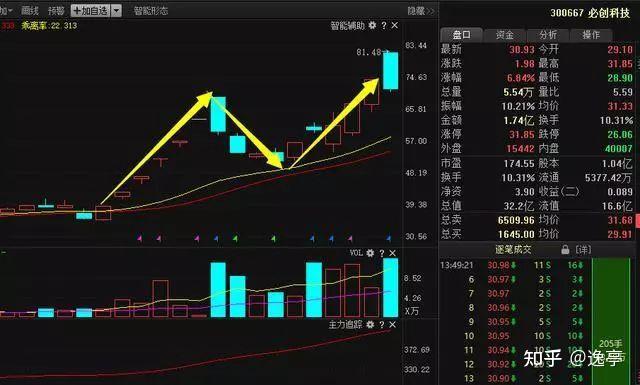Select the tallest cyan volume bar at far right
The image size is (640, 385).
click(x=391, y=287)
